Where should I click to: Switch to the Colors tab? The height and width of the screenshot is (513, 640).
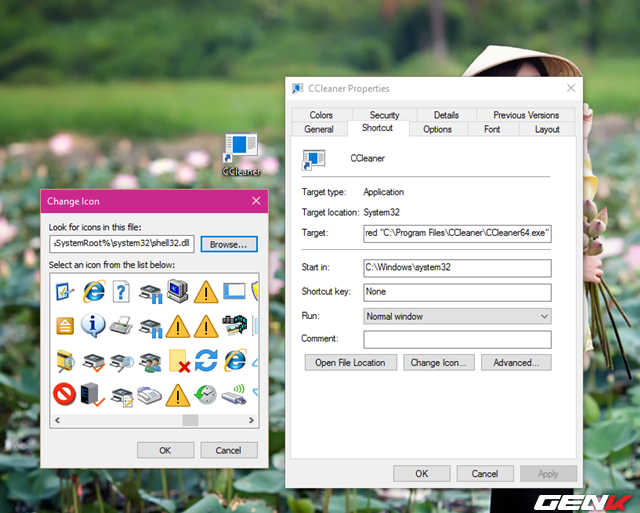pyautogui.click(x=321, y=115)
